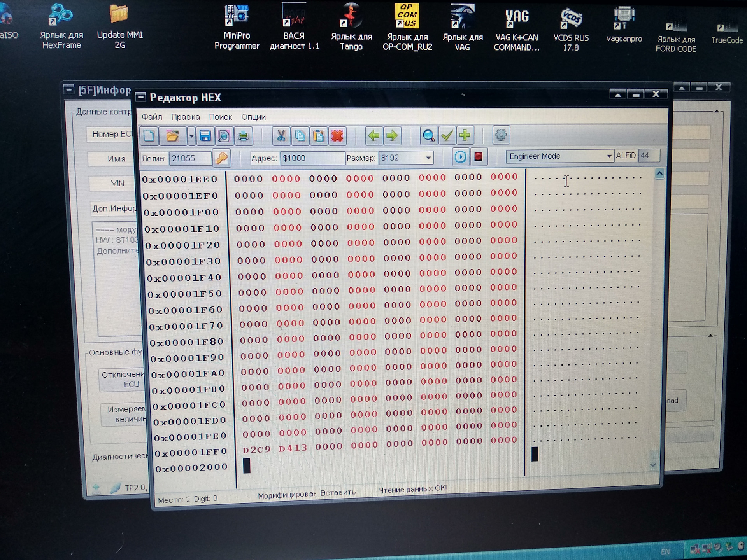Copy selected bytes with the copy icon
Viewport: 747px width, 560px height.
click(300, 136)
